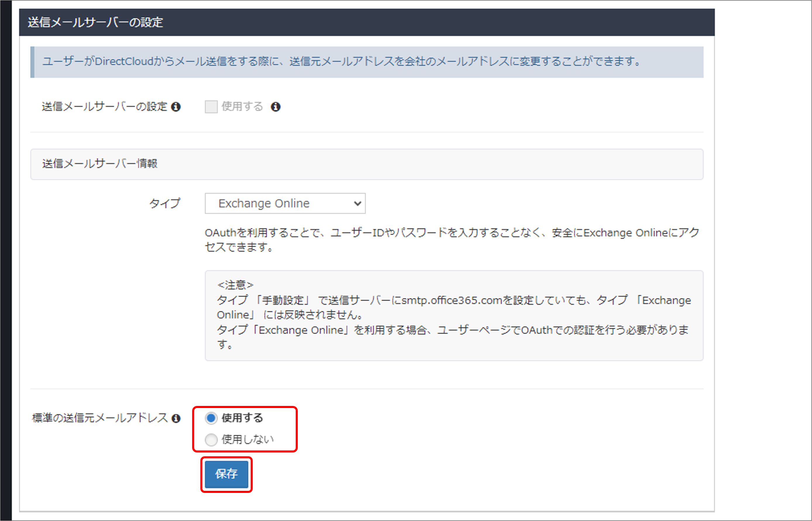Open the Exchange Online type dropdown

(x=285, y=203)
